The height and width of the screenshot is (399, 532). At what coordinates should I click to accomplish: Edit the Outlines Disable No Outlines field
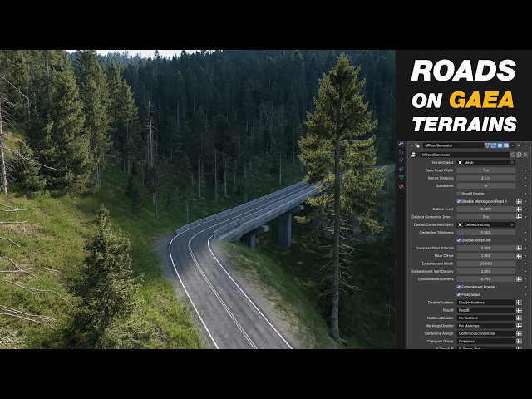point(485,318)
